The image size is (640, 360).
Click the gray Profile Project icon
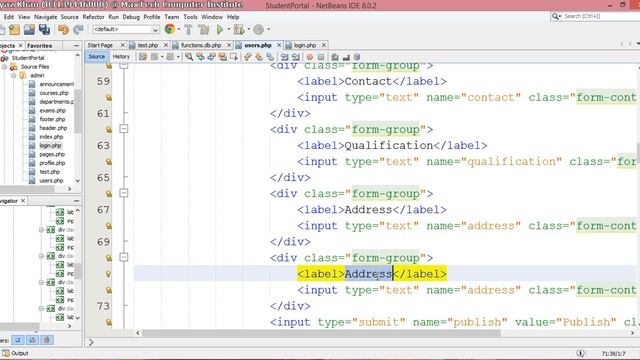(x=259, y=29)
